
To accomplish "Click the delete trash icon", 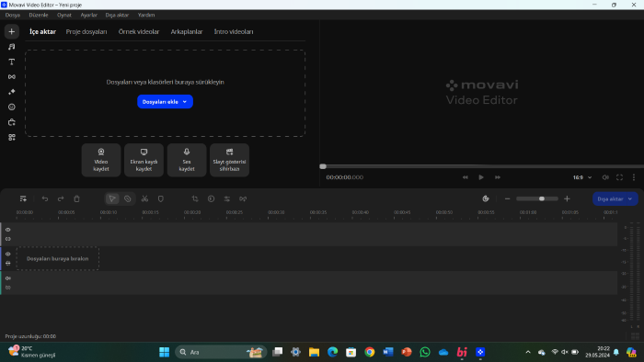I will [x=76, y=198].
